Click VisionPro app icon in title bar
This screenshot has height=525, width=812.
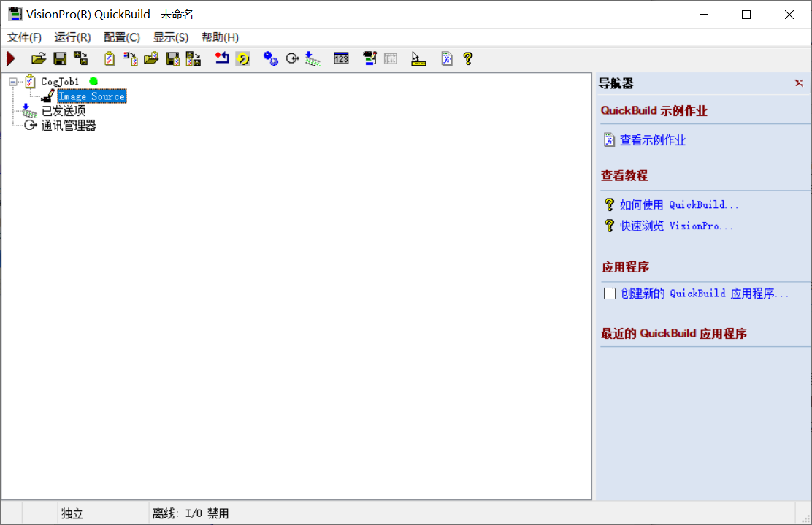pyautogui.click(x=15, y=14)
